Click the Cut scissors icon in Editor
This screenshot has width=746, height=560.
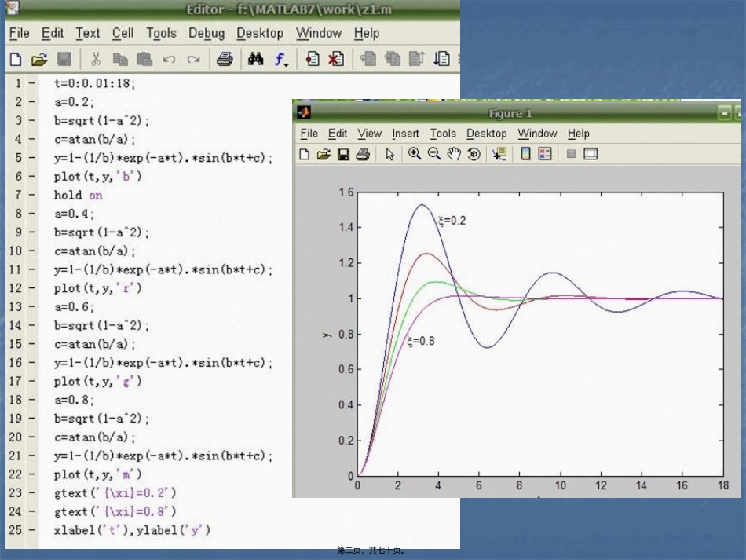point(96,60)
